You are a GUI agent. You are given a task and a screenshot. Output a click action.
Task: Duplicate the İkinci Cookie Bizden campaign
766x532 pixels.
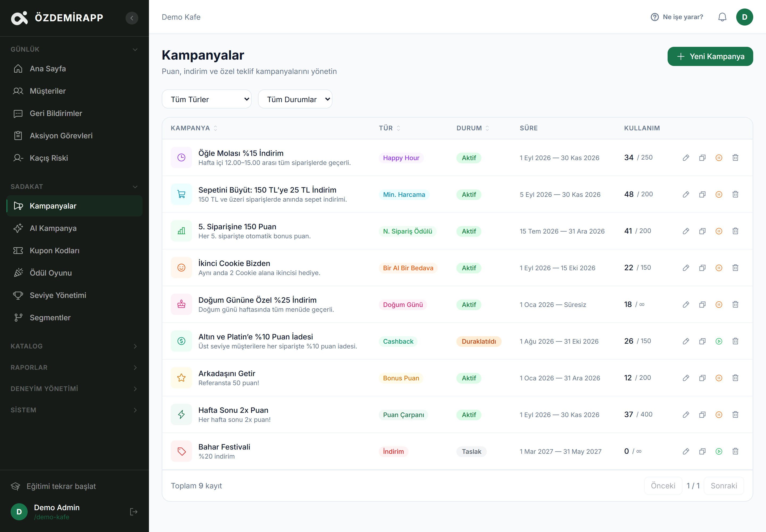[x=702, y=268]
